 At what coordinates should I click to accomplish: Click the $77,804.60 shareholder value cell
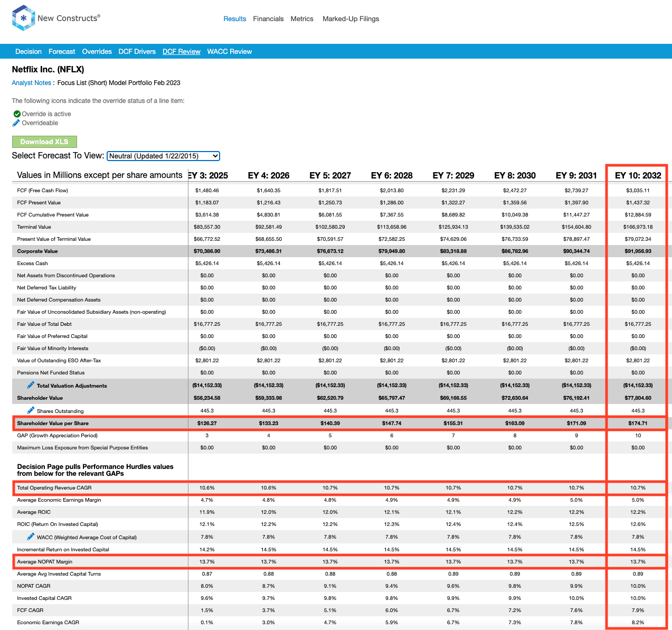click(638, 398)
